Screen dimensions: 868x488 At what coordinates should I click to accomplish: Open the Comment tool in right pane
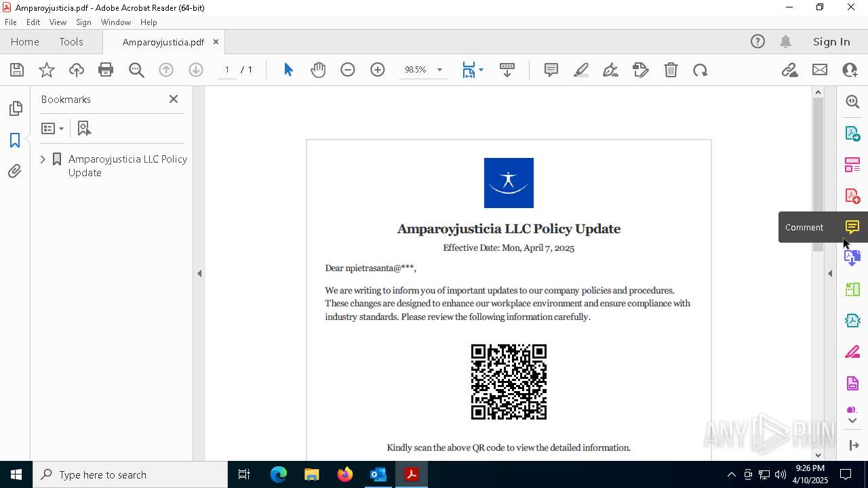coord(852,227)
